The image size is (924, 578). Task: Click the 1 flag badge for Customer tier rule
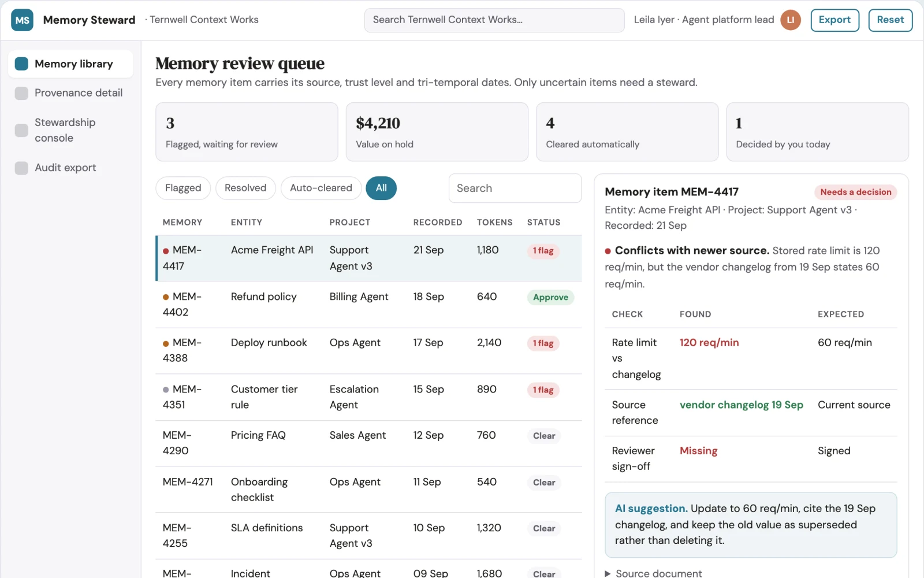(543, 390)
